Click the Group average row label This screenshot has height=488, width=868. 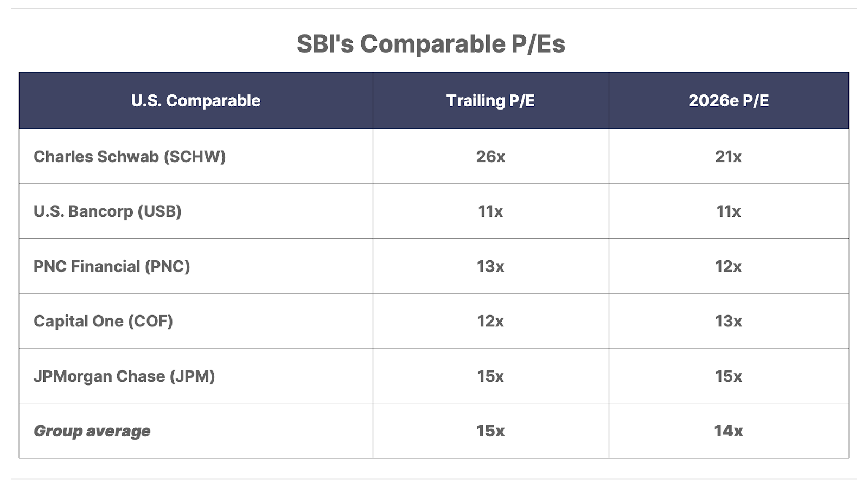tap(92, 431)
